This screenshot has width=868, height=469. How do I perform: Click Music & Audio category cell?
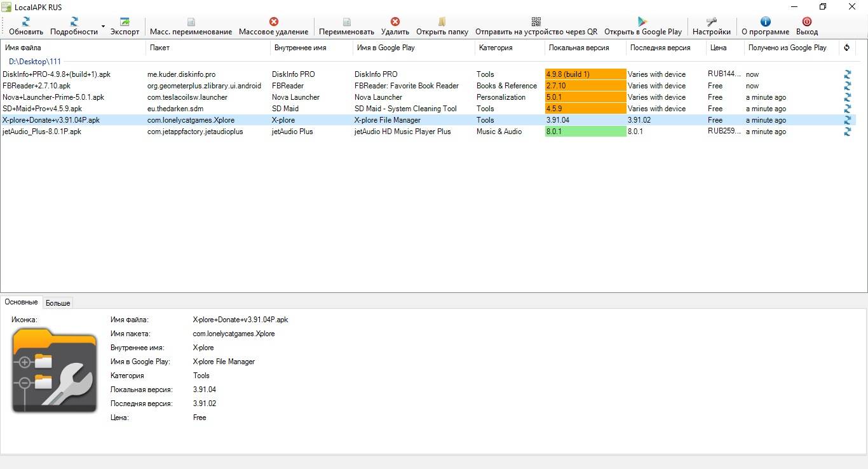pyautogui.click(x=499, y=132)
